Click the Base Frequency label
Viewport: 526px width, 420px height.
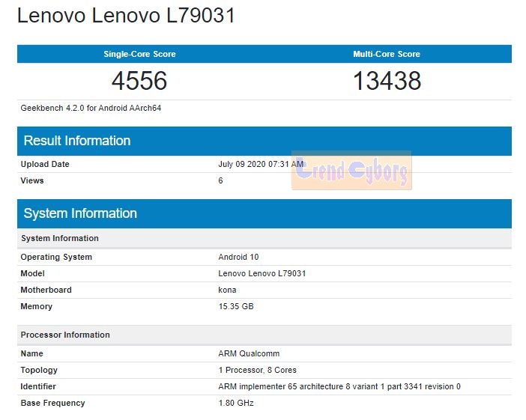pos(52,403)
